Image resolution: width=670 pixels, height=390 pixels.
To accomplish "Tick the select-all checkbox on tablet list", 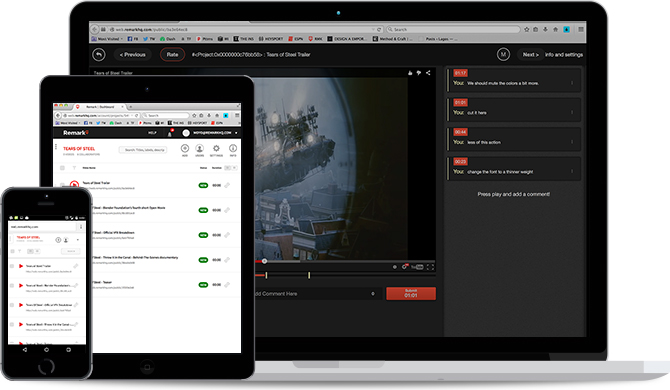I will (x=62, y=168).
